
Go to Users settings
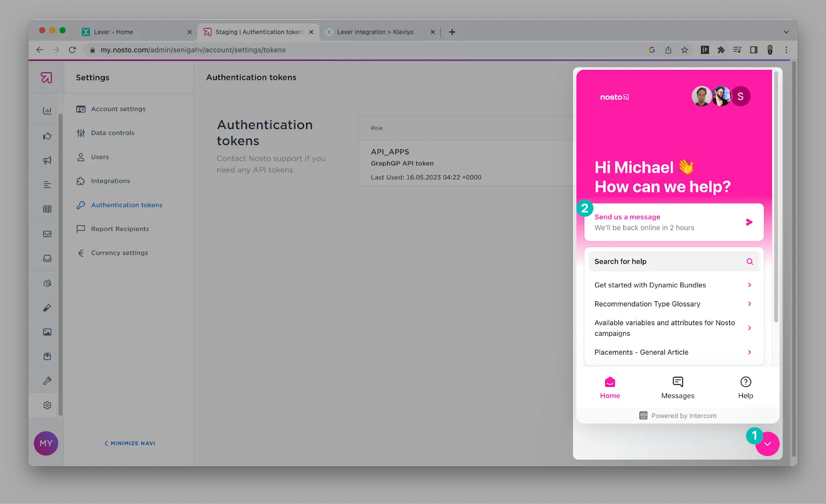(100, 157)
